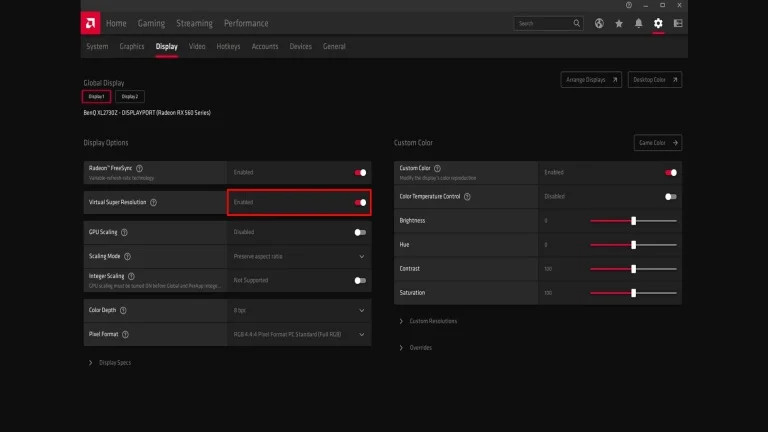Screen dimensions: 768x432
Task: Open the web browser globe icon
Action: (x=599, y=23)
